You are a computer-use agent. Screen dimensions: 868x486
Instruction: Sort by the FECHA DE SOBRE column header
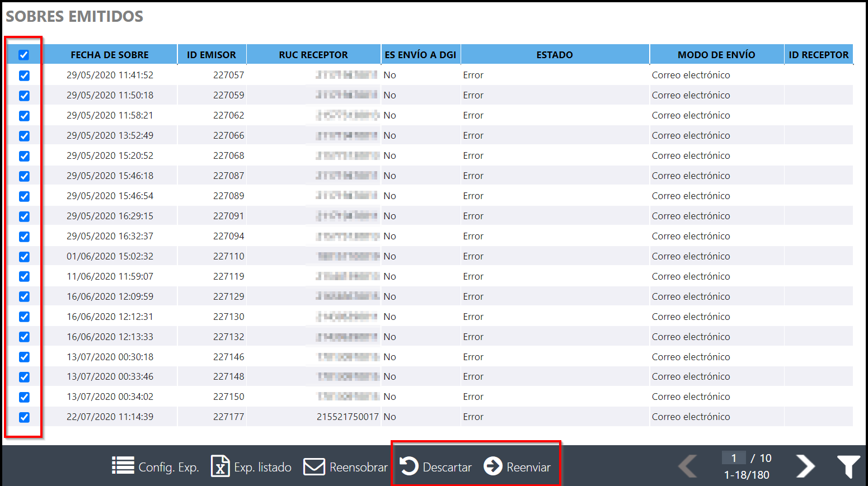[110, 55]
